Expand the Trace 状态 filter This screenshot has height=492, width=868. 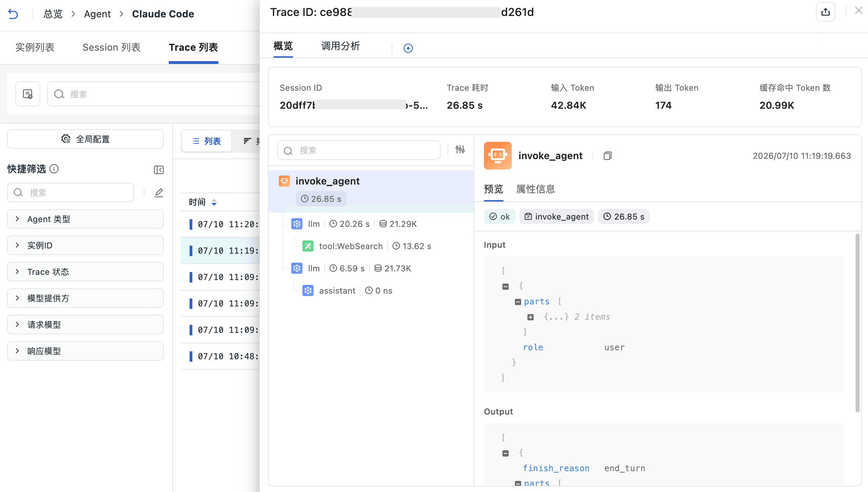(x=85, y=272)
